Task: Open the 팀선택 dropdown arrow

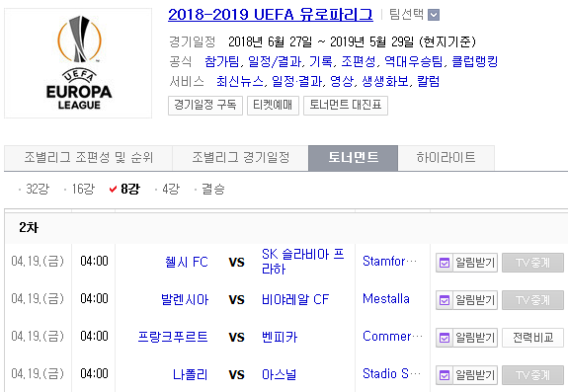Action: pos(434,15)
